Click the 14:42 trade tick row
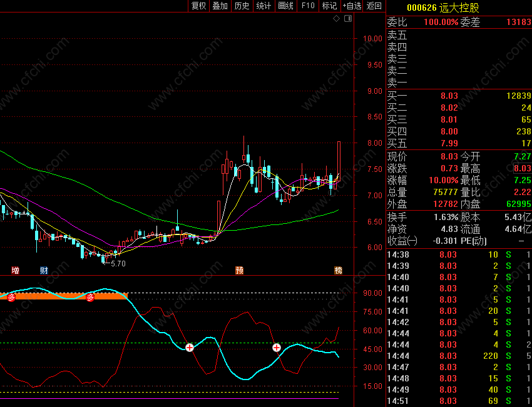Image resolution: width=532 pixels, height=407 pixels. 459,322
